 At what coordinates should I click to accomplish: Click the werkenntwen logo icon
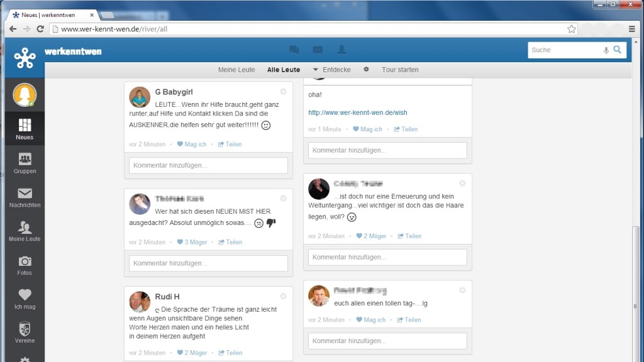[x=25, y=58]
